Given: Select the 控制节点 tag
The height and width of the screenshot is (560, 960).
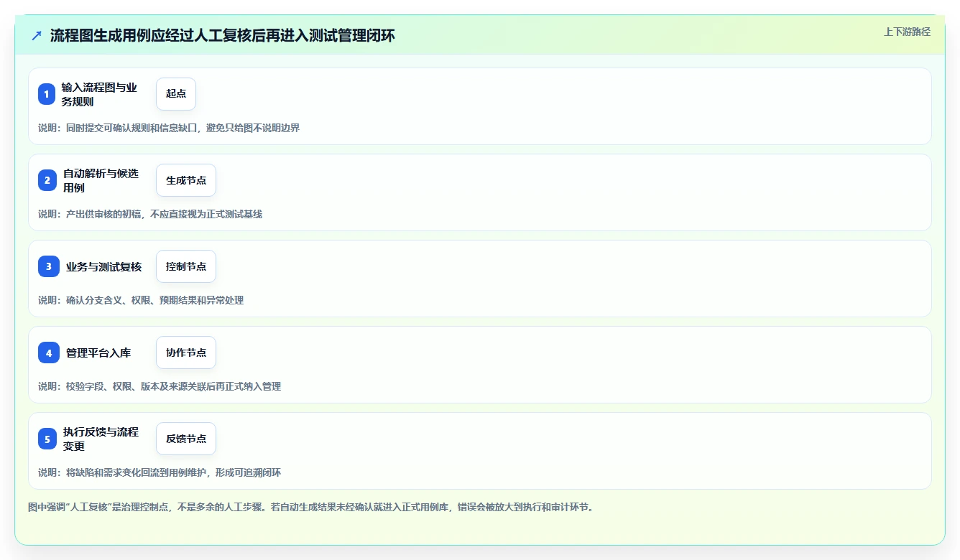Looking at the screenshot, I should coord(186,266).
